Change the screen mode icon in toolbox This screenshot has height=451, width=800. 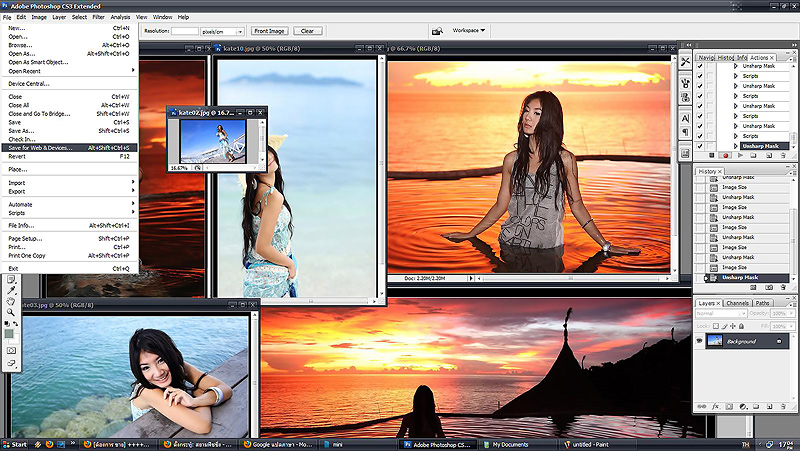point(11,363)
